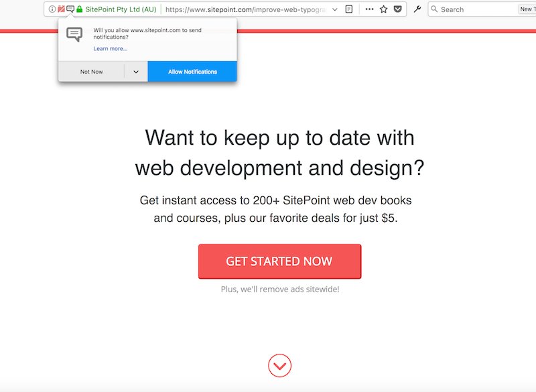Dismiss the prompt with Not Now

(x=92, y=70)
